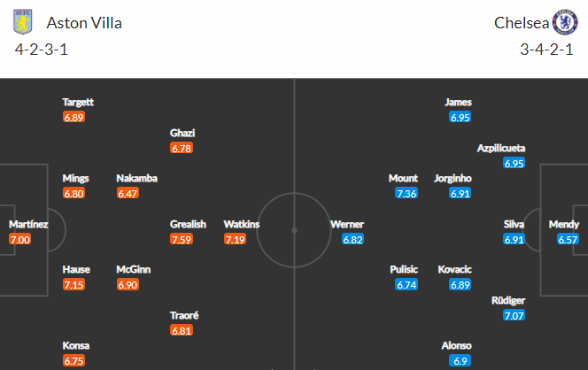Select Alonso's 6.9 rating badge
The height and width of the screenshot is (370, 588).
click(460, 360)
